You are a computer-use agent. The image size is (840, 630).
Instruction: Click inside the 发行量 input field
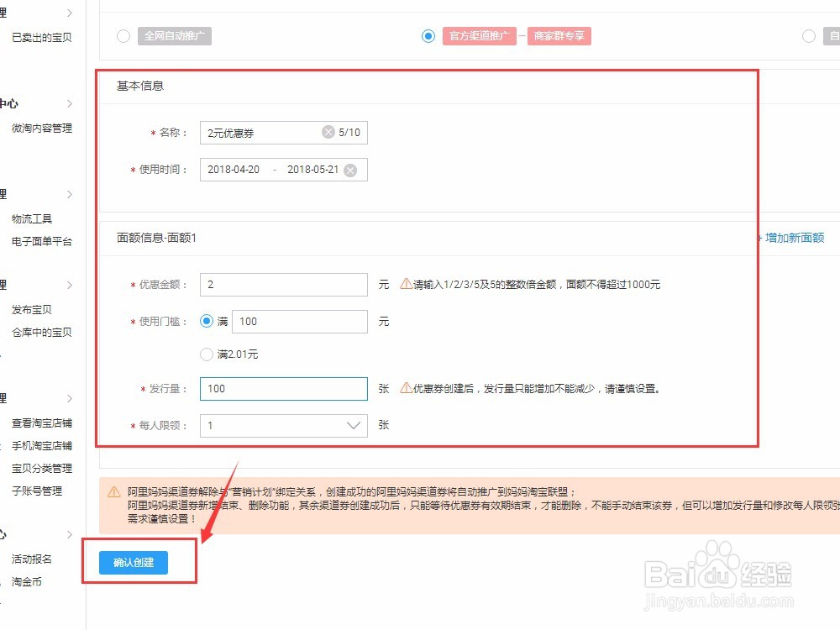(283, 388)
